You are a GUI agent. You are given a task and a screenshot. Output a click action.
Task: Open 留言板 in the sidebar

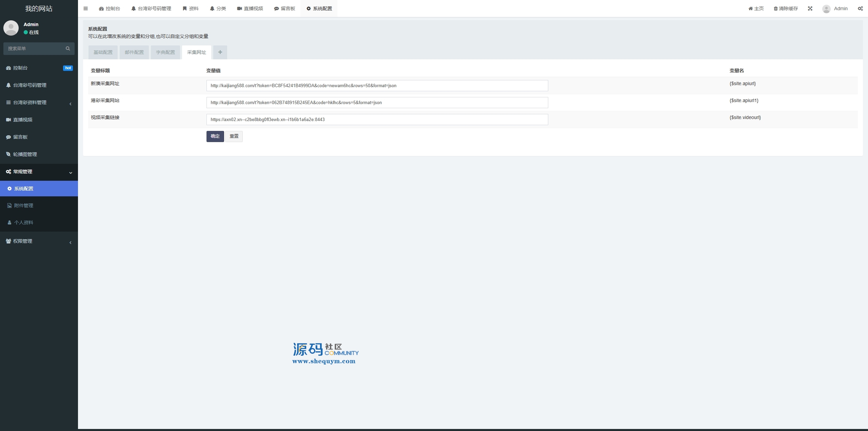coord(20,137)
